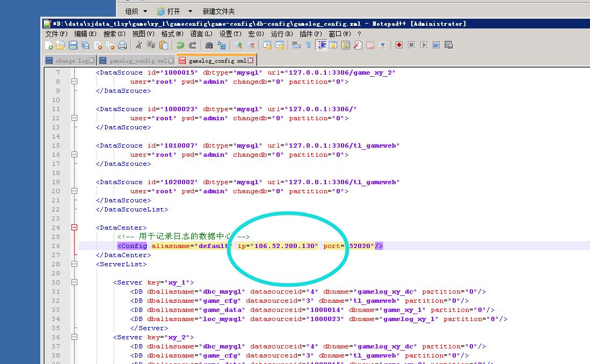Place cursor on the ip value 106.52.200.130
The image size is (590, 364).
point(284,246)
